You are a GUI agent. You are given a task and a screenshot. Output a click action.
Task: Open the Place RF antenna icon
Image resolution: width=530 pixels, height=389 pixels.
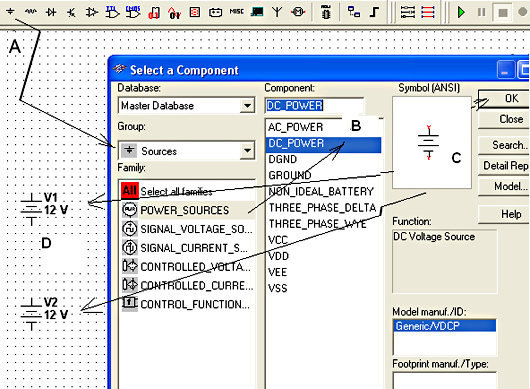point(277,12)
